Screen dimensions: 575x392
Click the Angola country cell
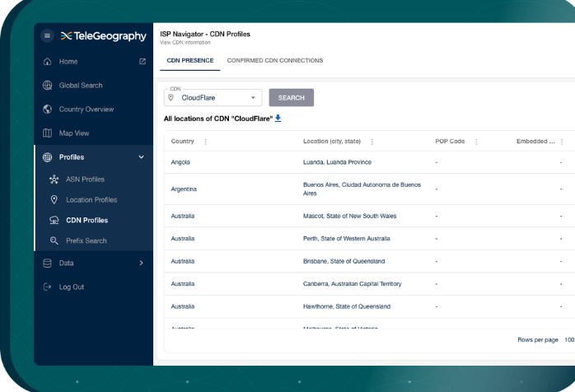point(180,162)
